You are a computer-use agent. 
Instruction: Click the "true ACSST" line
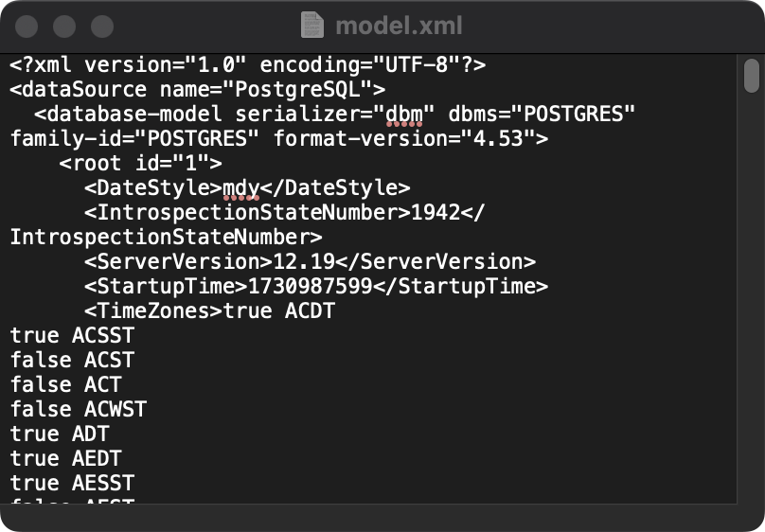pyautogui.click(x=72, y=335)
